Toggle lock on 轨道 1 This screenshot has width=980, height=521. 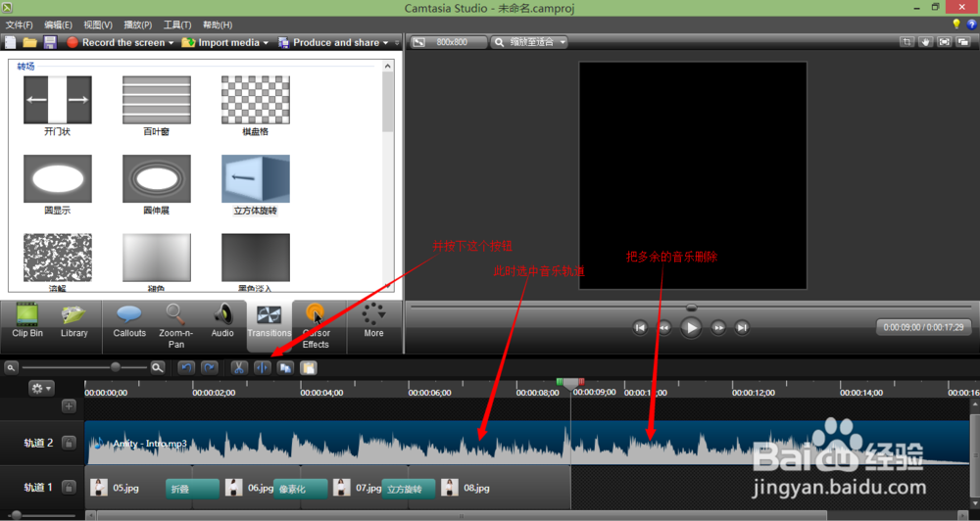pyautogui.click(x=69, y=488)
